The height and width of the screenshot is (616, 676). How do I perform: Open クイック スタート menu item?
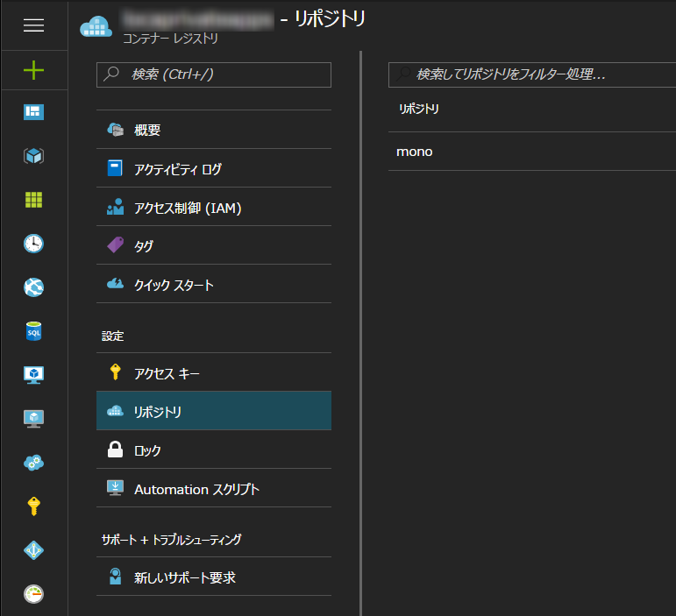(x=214, y=284)
